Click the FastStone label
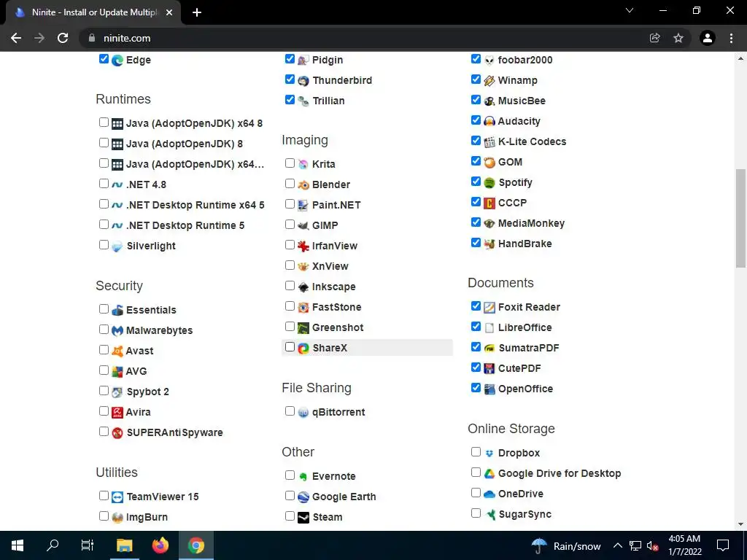 click(337, 307)
